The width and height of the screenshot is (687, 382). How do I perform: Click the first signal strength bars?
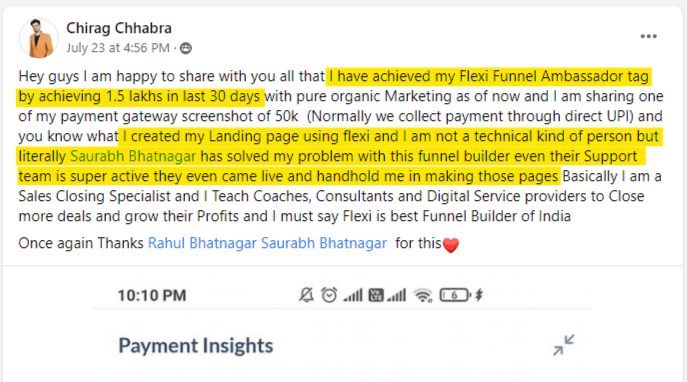(x=353, y=296)
